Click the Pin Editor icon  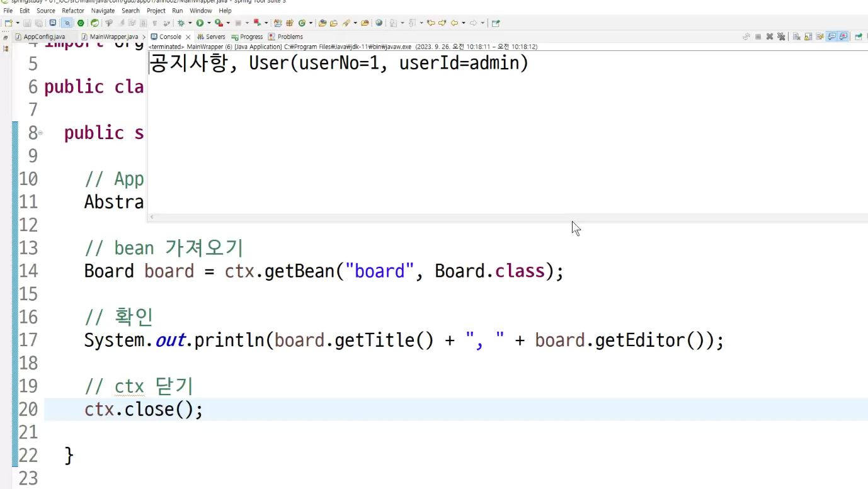click(496, 23)
